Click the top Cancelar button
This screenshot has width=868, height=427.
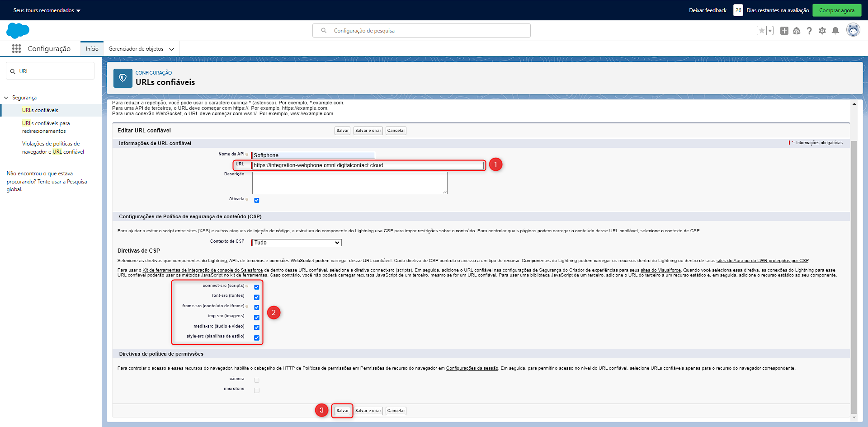(396, 131)
